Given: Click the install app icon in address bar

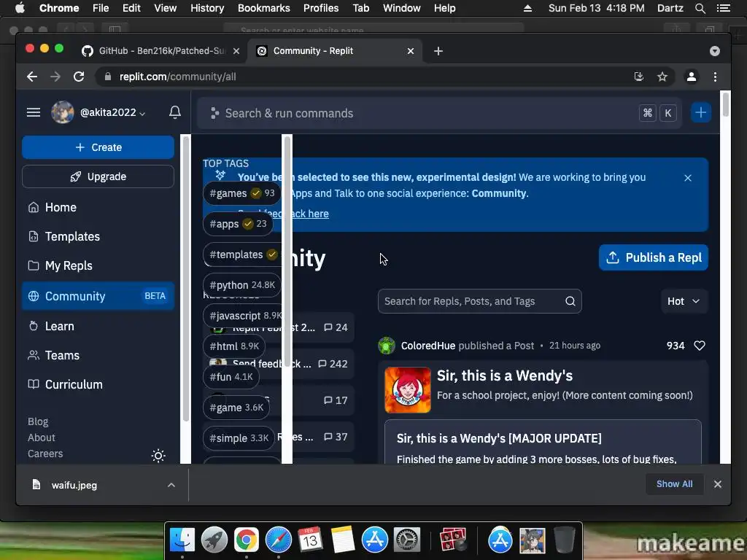Looking at the screenshot, I should (x=639, y=77).
